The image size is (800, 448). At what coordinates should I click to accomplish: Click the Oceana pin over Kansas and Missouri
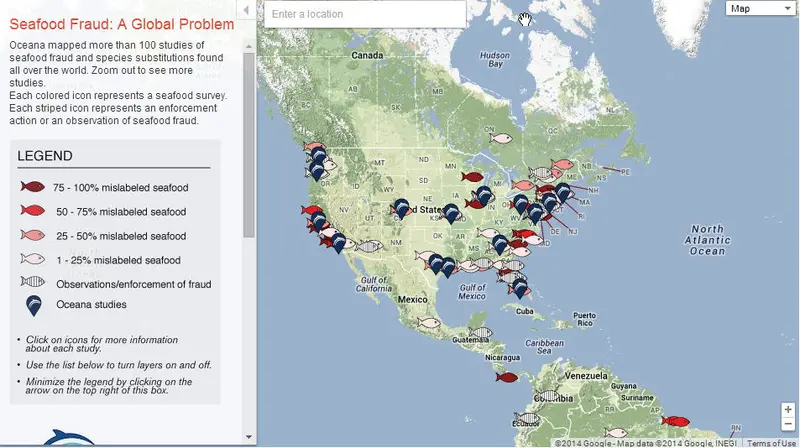pyautogui.click(x=451, y=213)
